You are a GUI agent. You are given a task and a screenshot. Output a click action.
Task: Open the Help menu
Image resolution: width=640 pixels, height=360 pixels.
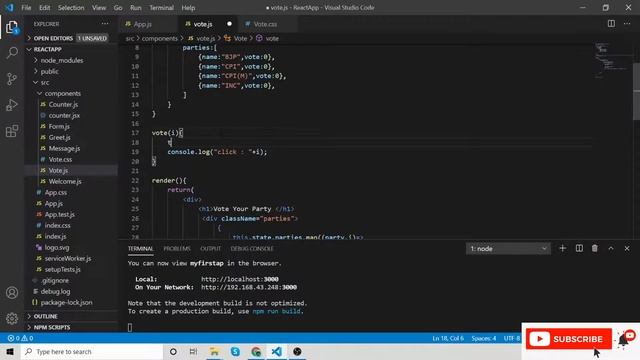coord(188,7)
